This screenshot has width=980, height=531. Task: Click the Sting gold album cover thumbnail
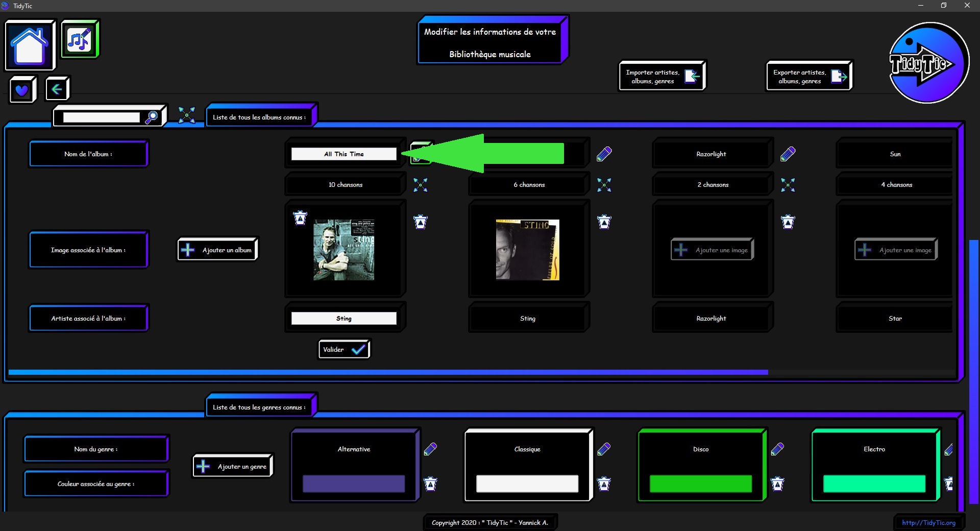527,250
